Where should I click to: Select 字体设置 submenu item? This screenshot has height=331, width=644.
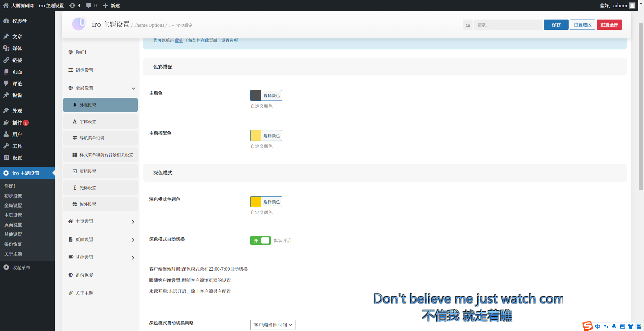pos(88,122)
